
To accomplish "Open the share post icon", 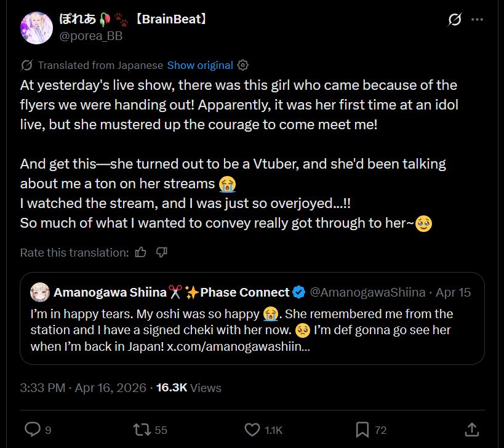I will click(x=472, y=430).
